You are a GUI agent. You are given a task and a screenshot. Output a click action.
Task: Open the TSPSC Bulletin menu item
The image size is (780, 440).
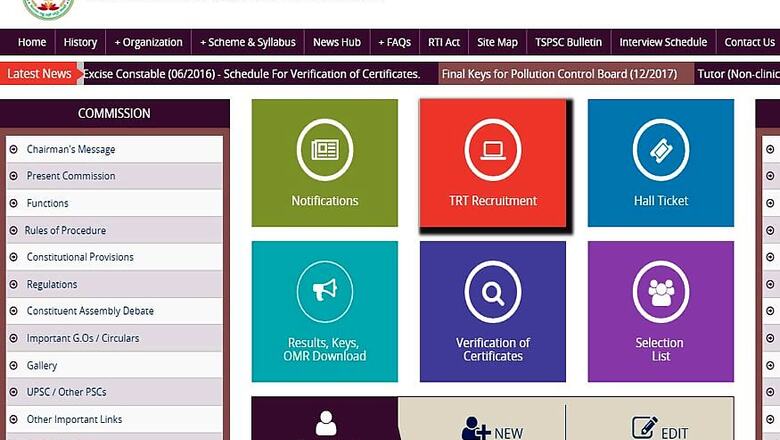click(568, 42)
